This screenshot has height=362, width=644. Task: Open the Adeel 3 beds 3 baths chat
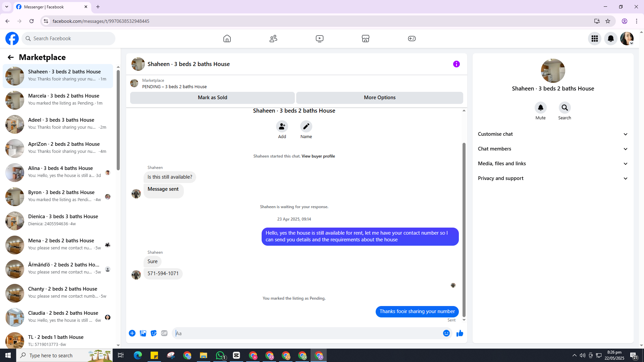pos(58,124)
